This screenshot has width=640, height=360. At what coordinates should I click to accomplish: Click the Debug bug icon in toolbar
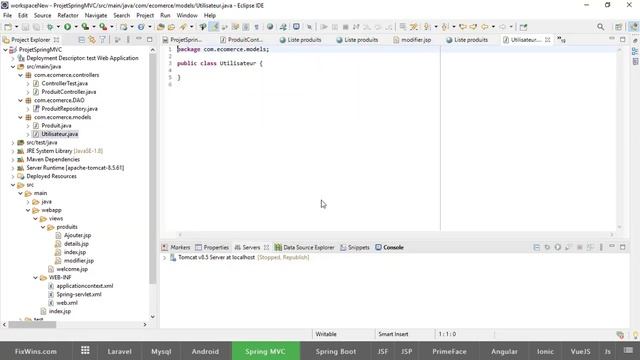[50, 27]
